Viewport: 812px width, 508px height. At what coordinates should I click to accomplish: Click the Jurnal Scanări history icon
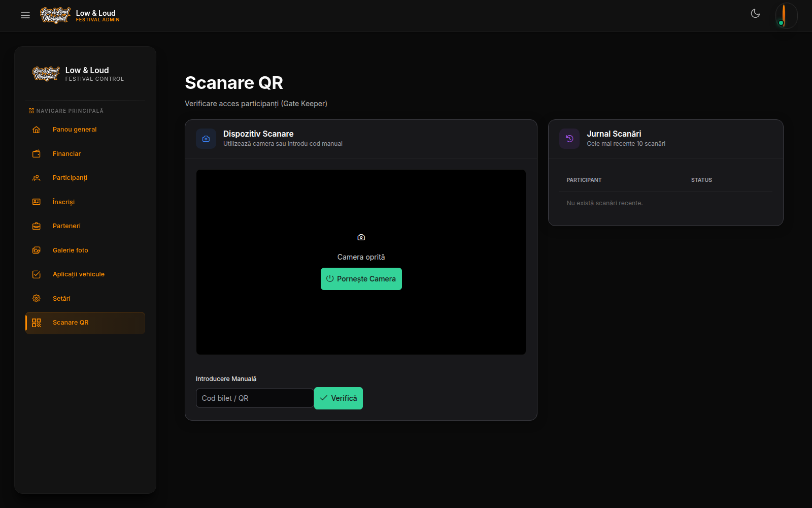pyautogui.click(x=569, y=139)
